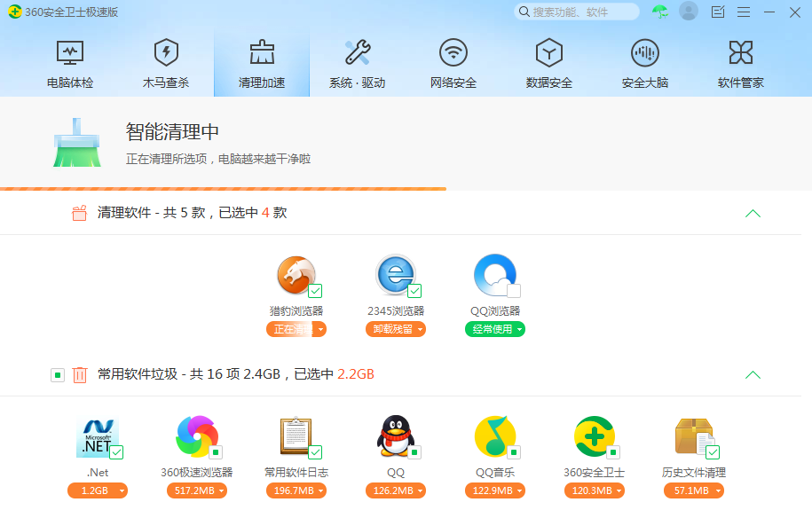Click the 清理软件 gift box icon

pyautogui.click(x=79, y=213)
